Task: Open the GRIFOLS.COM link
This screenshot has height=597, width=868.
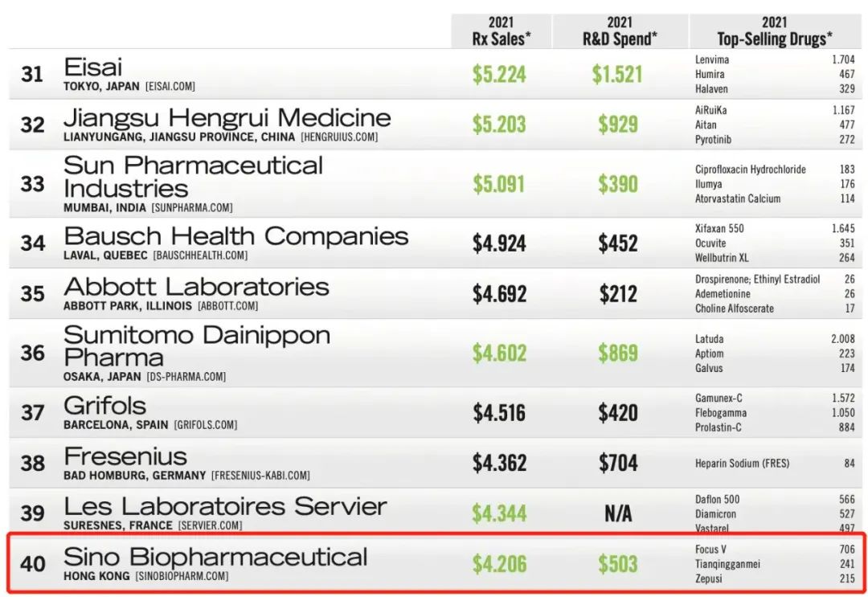Action: point(205,424)
